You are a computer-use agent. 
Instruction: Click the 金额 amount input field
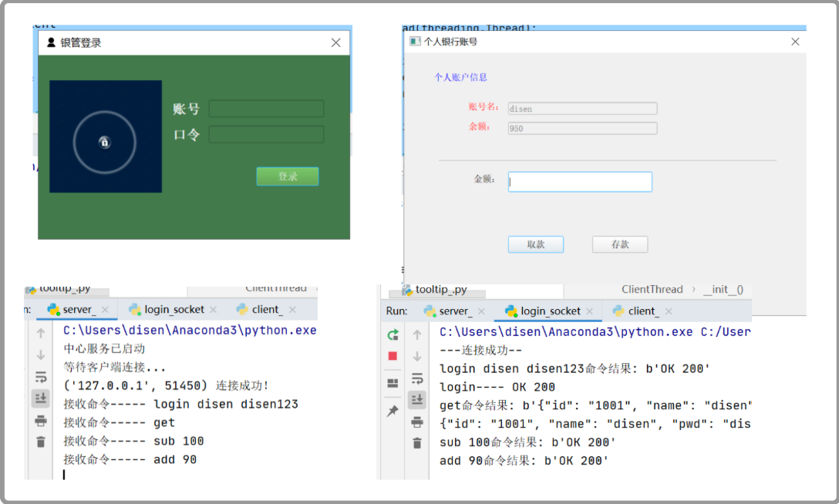(x=580, y=182)
